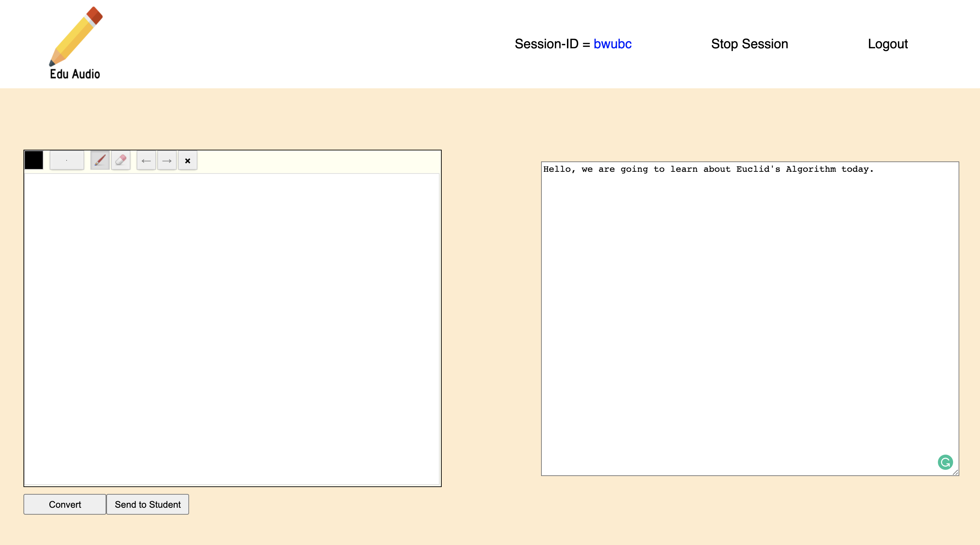Log out using the Logout link
The height and width of the screenshot is (545, 980).
[x=888, y=44]
